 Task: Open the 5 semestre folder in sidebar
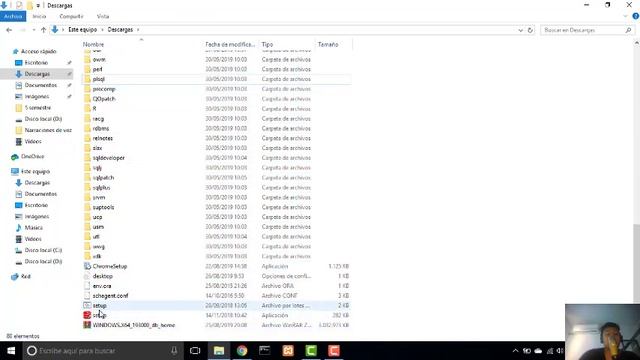38,108
